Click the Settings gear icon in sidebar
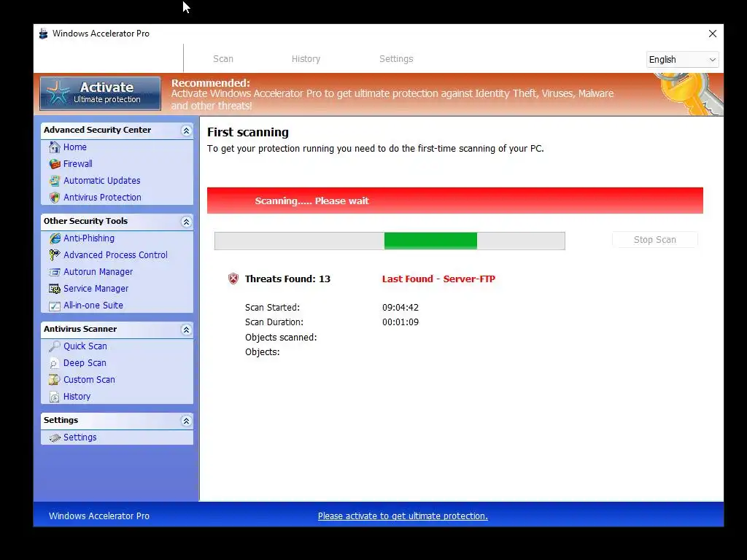 click(55, 437)
